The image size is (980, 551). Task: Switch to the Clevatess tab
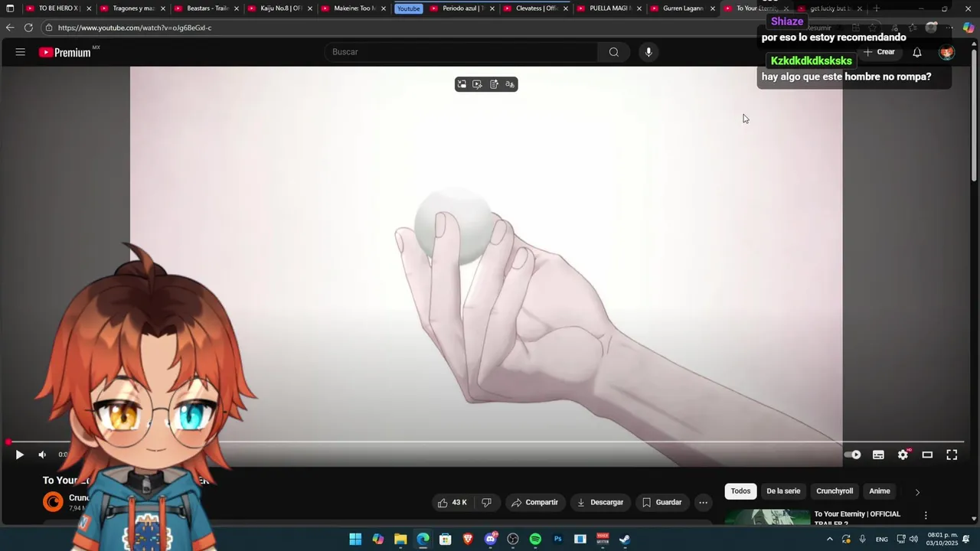[535, 8]
